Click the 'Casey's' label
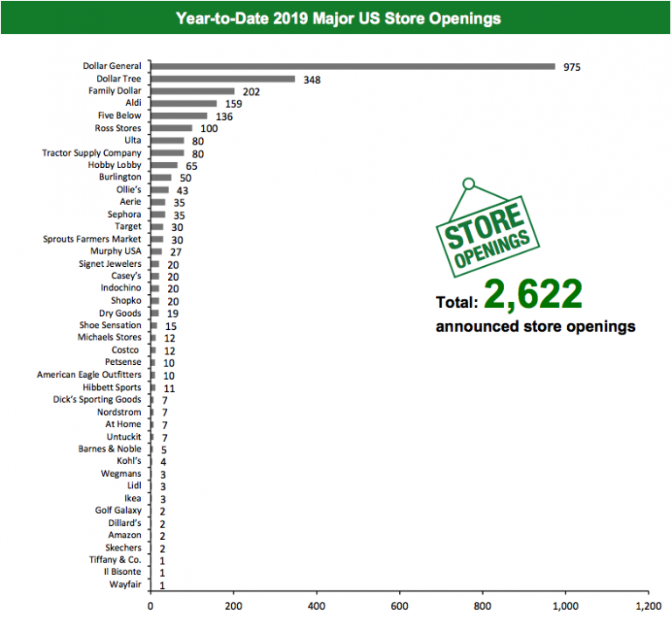The width and height of the screenshot is (672, 631). tap(126, 276)
